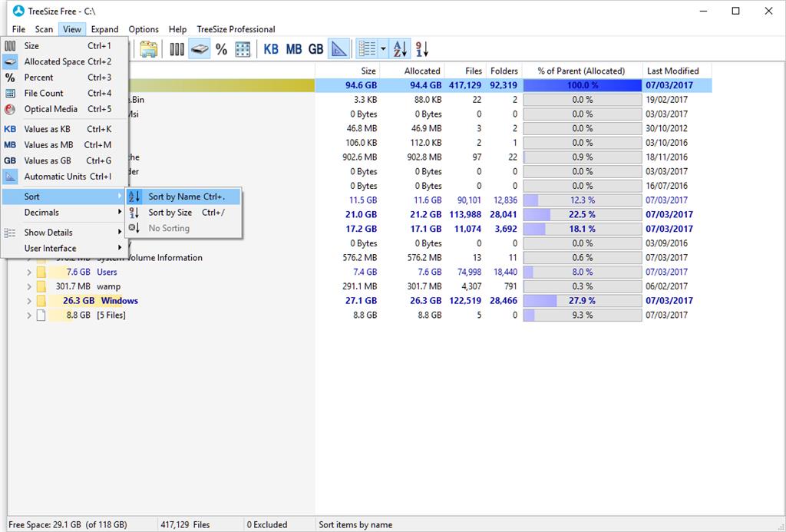Choose Values as MB menu entry
The height and width of the screenshot is (532, 786).
click(64, 145)
